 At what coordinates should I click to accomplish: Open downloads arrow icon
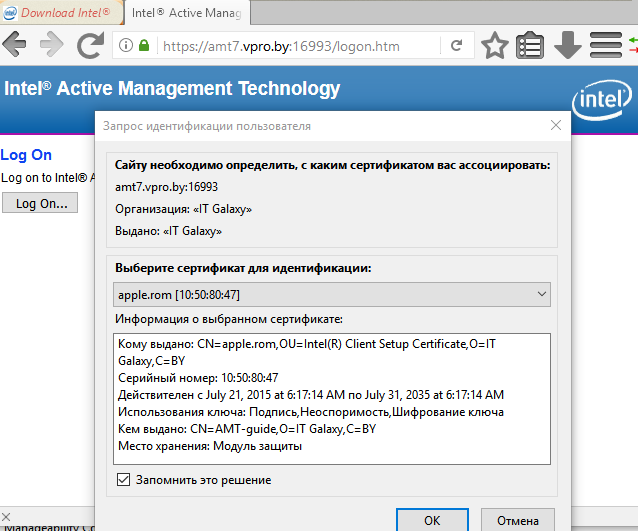[x=568, y=45]
